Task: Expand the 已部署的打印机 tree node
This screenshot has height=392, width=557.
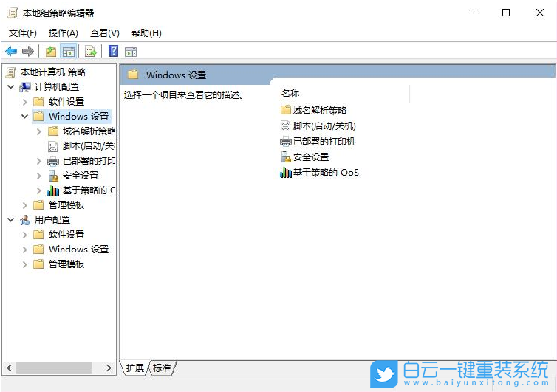Action: (x=38, y=161)
